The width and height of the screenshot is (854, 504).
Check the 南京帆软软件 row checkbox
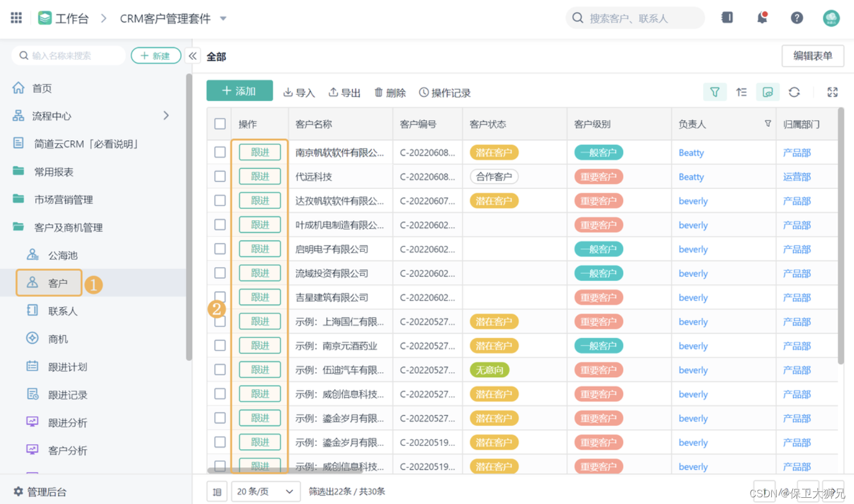(220, 152)
